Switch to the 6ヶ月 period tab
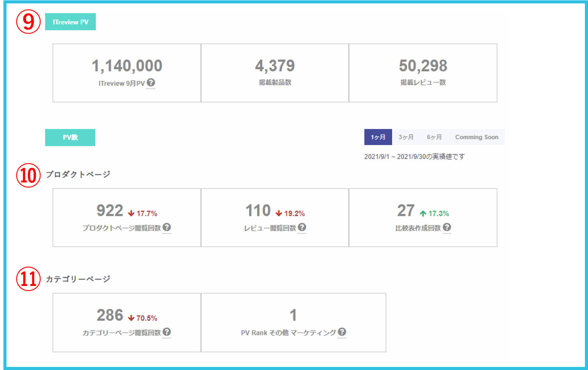588x370 pixels. point(434,137)
